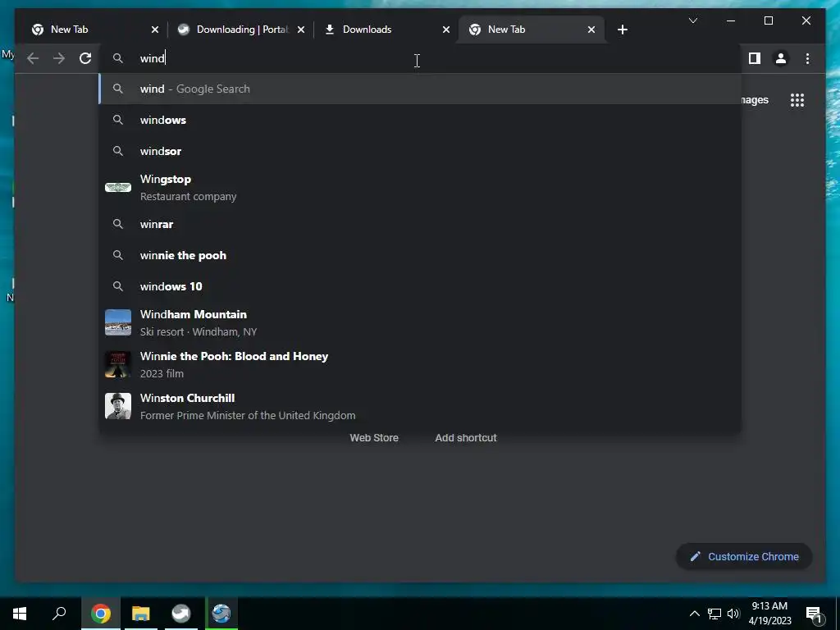Viewport: 840px width, 630px height.
Task: Click the Chrome taskbar icon
Action: [x=101, y=614]
